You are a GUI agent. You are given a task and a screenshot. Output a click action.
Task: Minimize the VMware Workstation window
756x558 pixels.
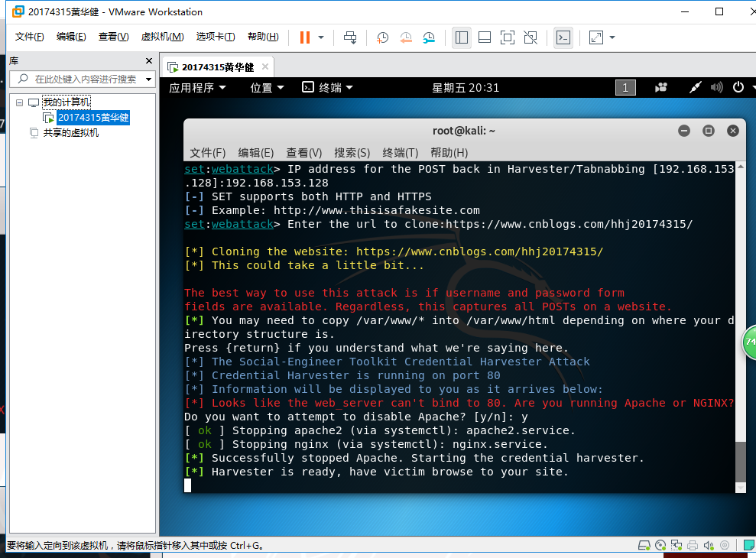[685, 11]
